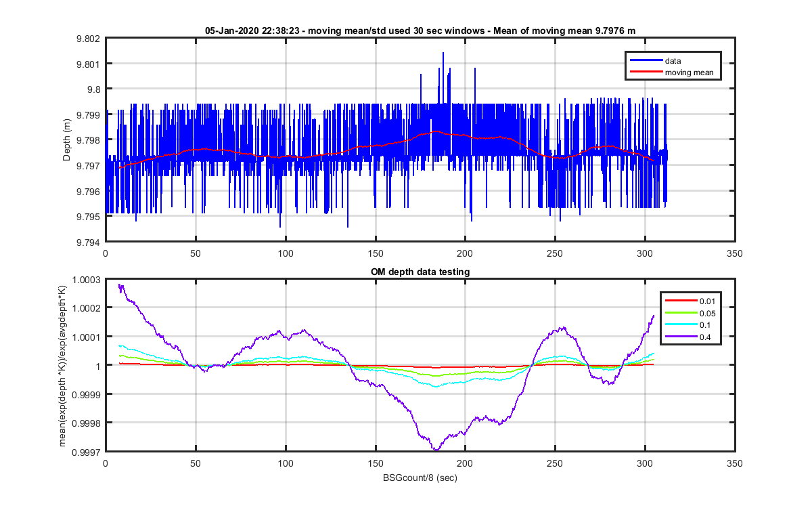Click the "data" legend entry text

click(x=673, y=61)
